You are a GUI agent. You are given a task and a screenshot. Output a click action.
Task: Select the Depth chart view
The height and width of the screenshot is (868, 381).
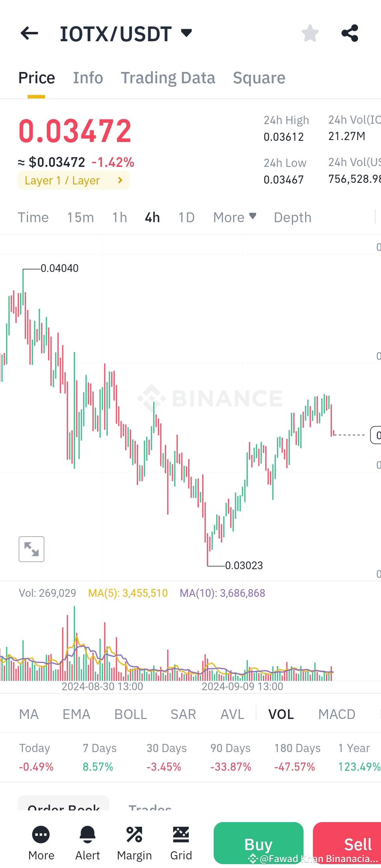pyautogui.click(x=292, y=217)
